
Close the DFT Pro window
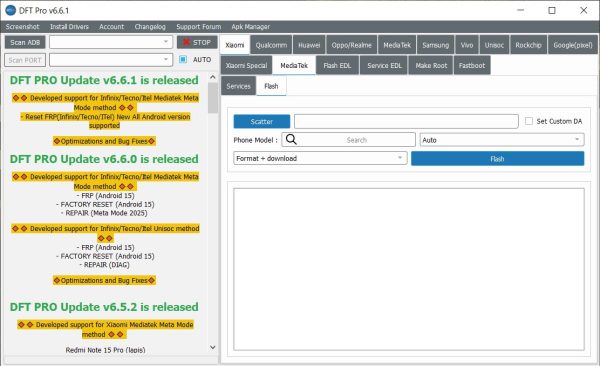(x=584, y=10)
